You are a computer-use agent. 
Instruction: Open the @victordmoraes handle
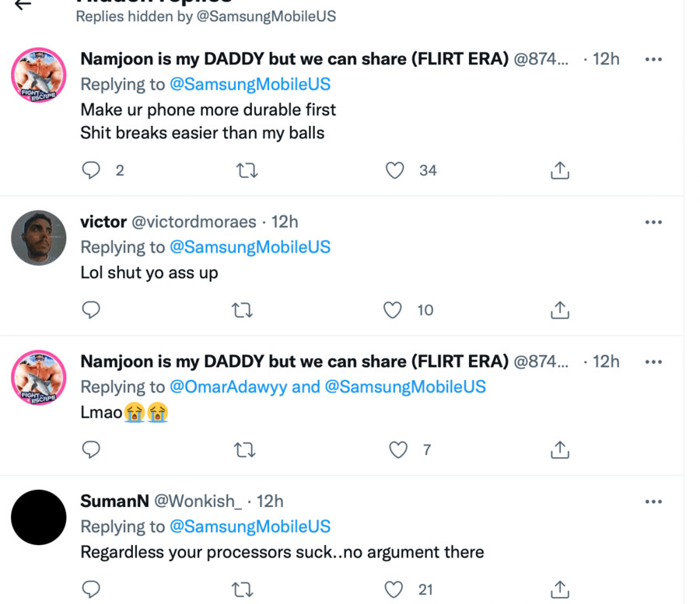pos(194,222)
